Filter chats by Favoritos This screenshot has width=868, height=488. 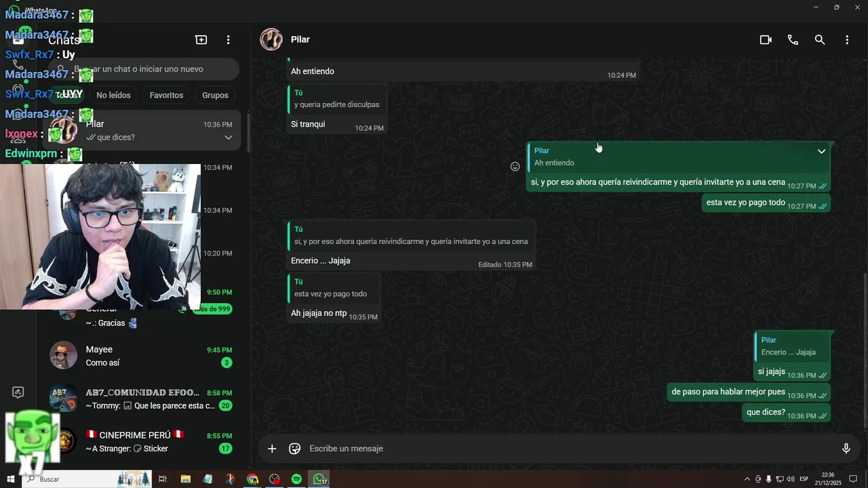[166, 96]
